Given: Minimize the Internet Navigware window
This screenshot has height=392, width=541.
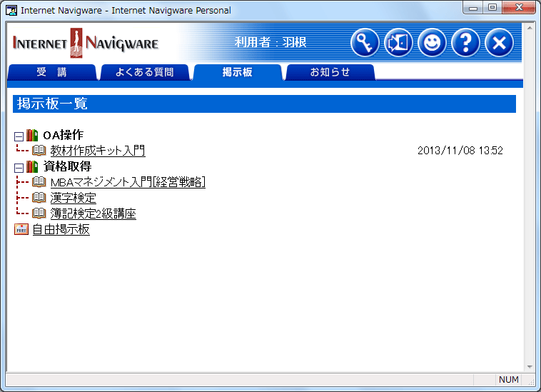Looking at the screenshot, I should pyautogui.click(x=473, y=8).
